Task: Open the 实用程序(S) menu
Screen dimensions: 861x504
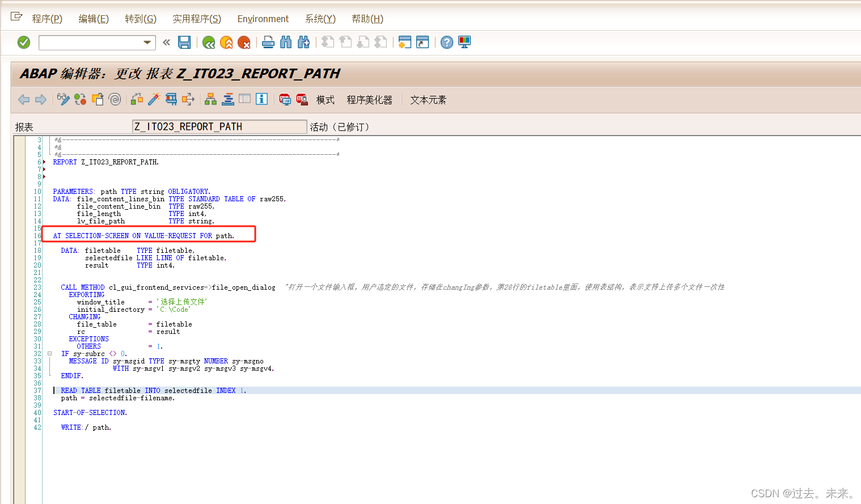Action: click(197, 19)
